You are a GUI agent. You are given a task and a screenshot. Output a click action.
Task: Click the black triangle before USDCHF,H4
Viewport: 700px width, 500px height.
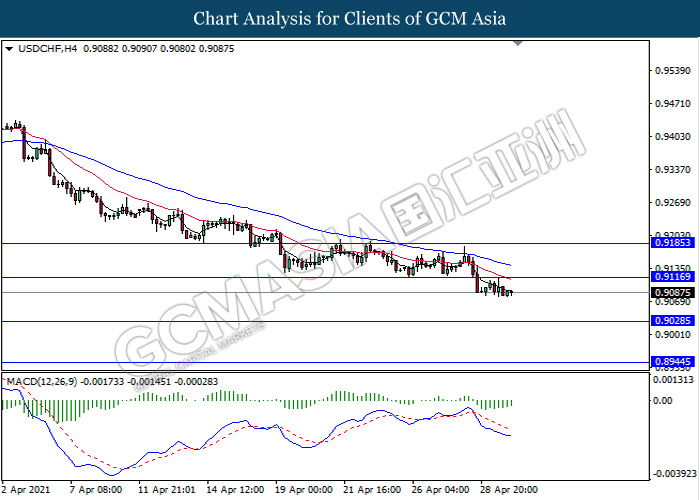point(9,49)
